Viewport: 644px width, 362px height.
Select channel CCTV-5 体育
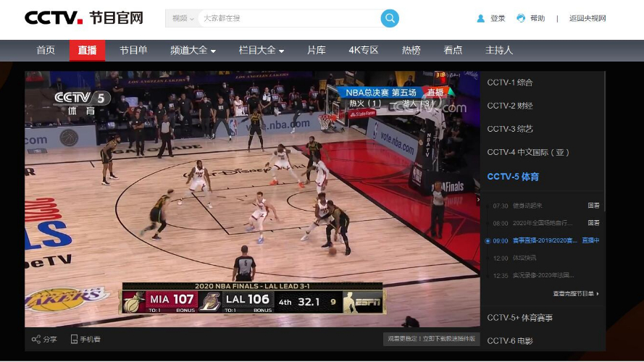pos(513,177)
